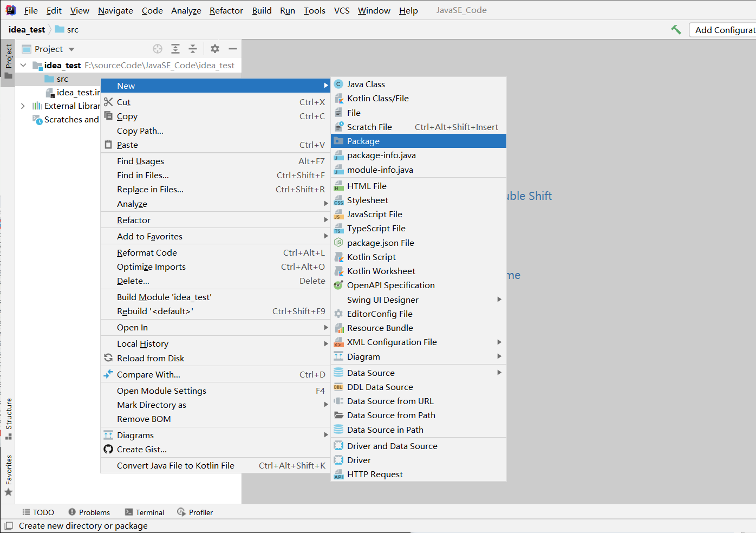Image resolution: width=756 pixels, height=533 pixels.
Task: Select Scratches and Consoles tree item
Action: (x=66, y=119)
